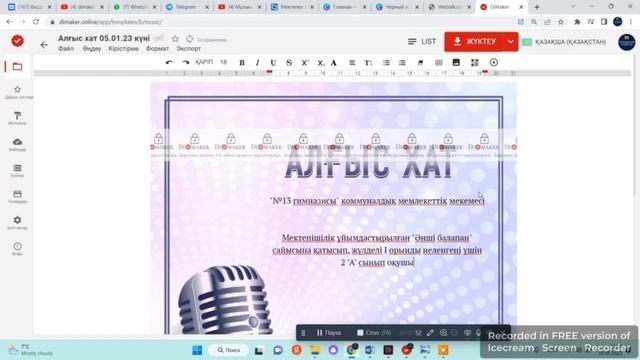Screen dimensions: 640x360
Task: Expand the ЖҮКТЕУ download dropdown arrow
Action: [x=511, y=42]
